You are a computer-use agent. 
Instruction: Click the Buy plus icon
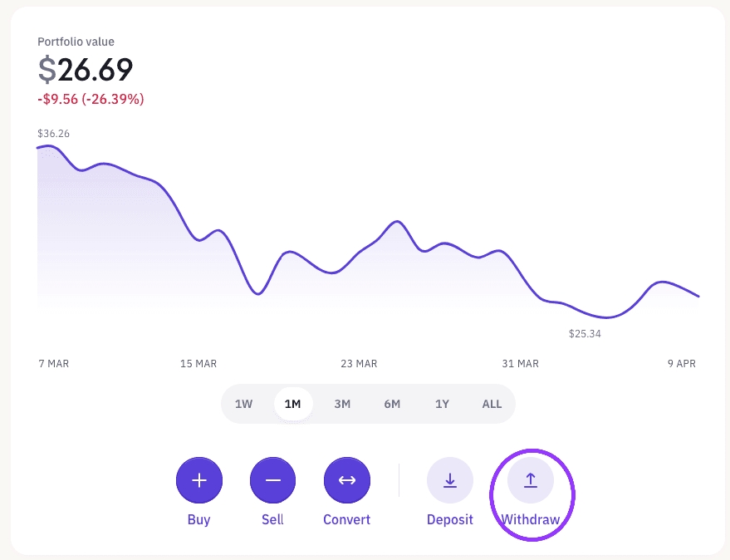click(x=199, y=480)
